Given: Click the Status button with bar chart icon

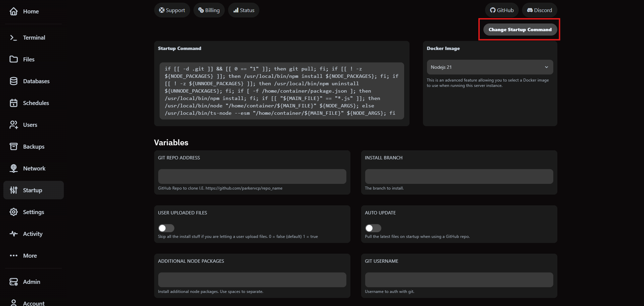Looking at the screenshot, I should point(244,10).
